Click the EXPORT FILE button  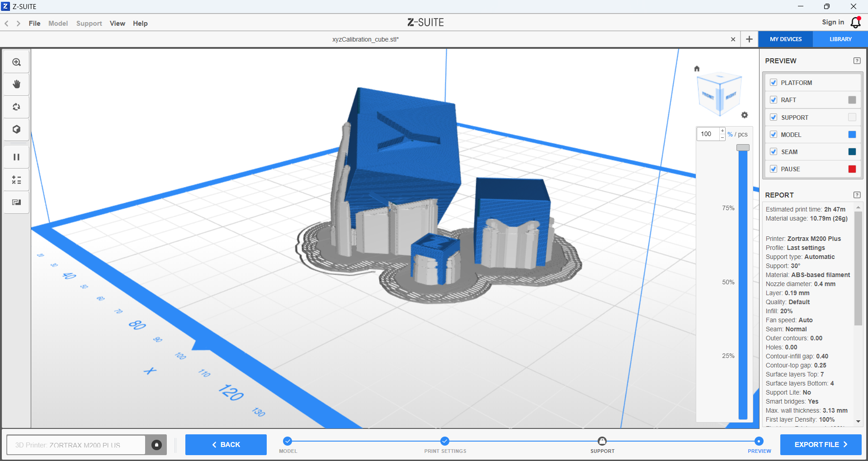(821, 445)
